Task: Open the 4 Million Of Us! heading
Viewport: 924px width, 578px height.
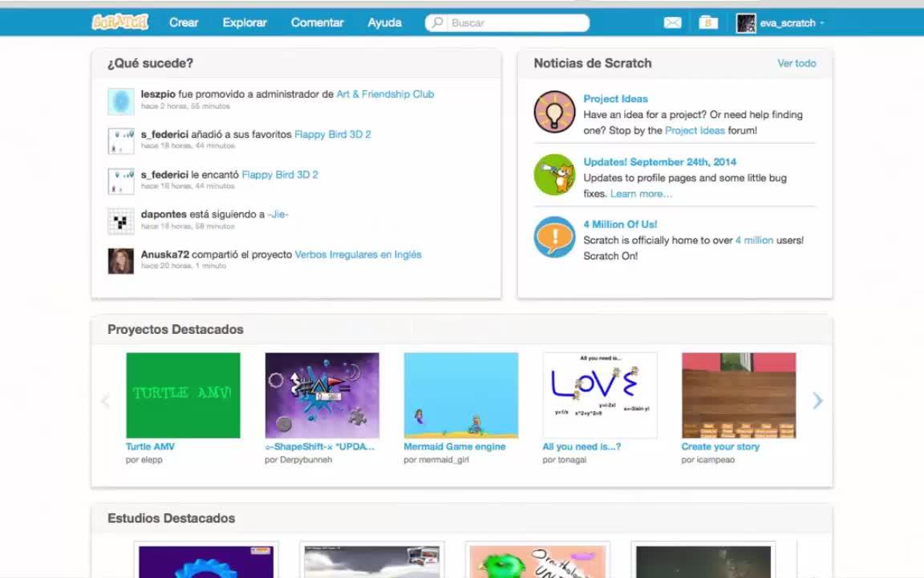Action: point(621,224)
